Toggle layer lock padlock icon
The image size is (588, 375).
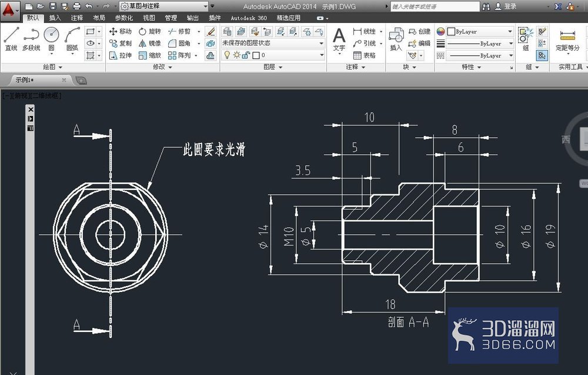pos(246,55)
